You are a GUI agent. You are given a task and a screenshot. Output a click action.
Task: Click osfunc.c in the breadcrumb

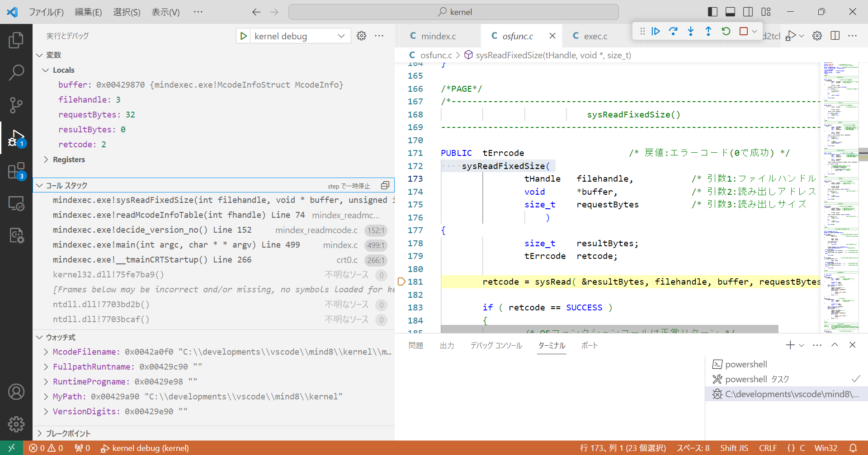(x=436, y=55)
